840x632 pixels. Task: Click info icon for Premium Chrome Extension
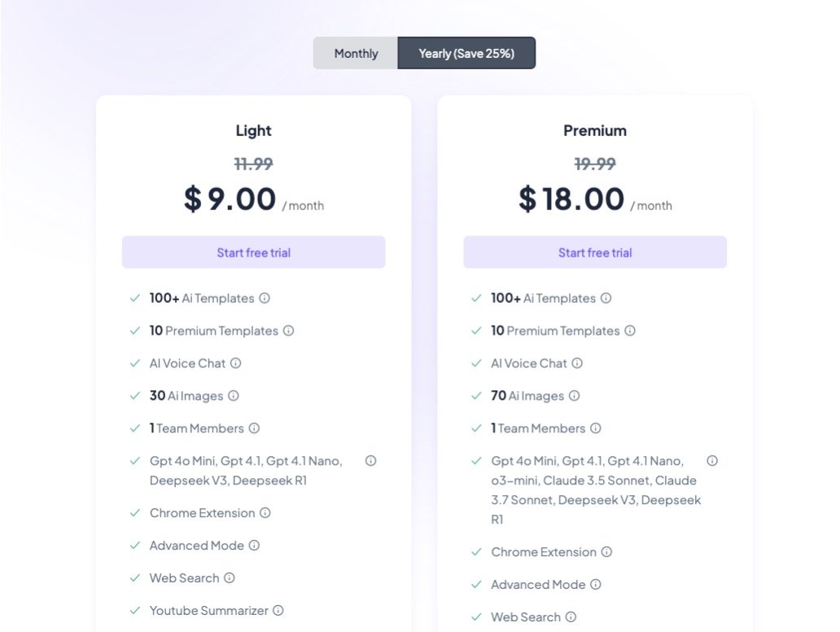tap(606, 551)
